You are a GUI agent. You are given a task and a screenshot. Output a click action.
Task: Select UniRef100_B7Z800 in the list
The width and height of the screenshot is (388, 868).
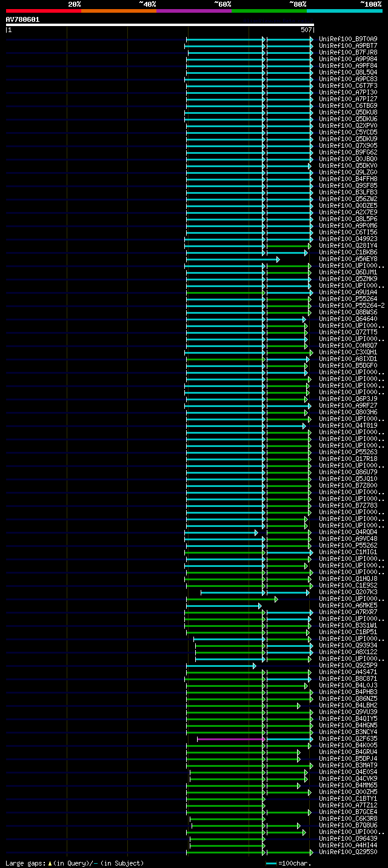coord(348,486)
